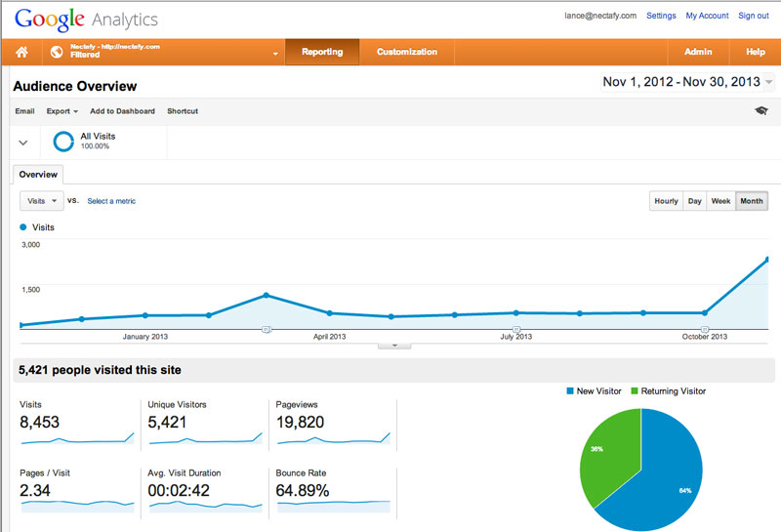The width and height of the screenshot is (781, 532).
Task: Click the blue Visits legend dot
Action: (22, 227)
